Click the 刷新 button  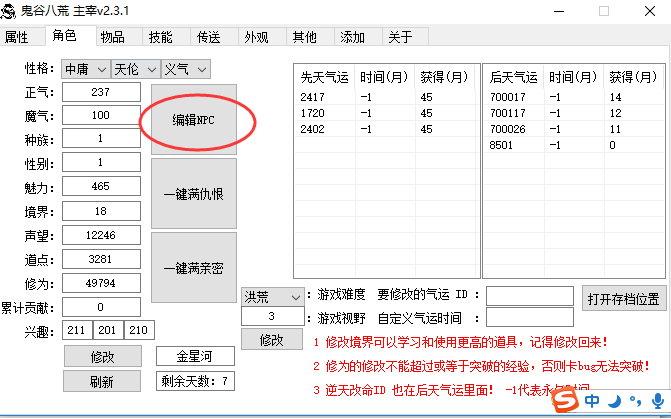coord(102,381)
